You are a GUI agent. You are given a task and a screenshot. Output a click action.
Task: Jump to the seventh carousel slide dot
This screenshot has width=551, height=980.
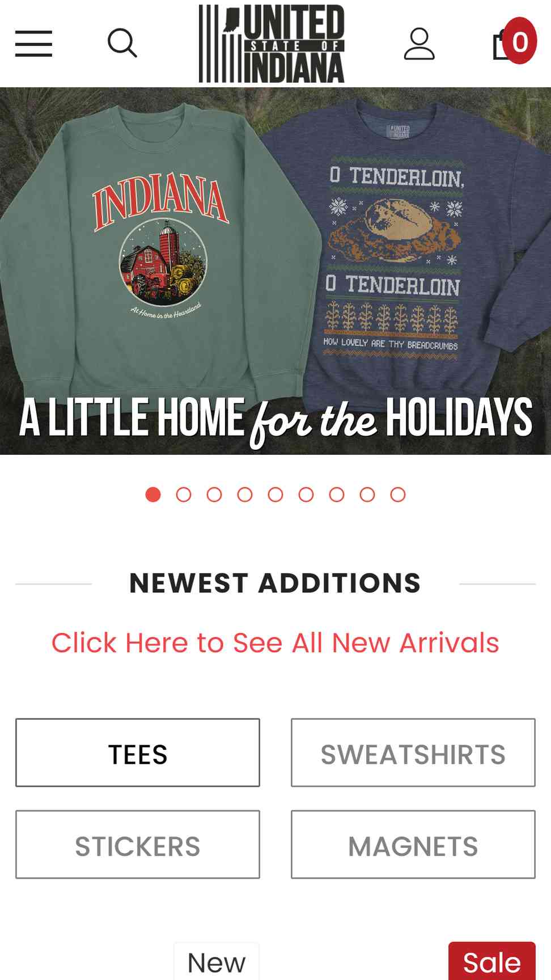click(x=337, y=495)
